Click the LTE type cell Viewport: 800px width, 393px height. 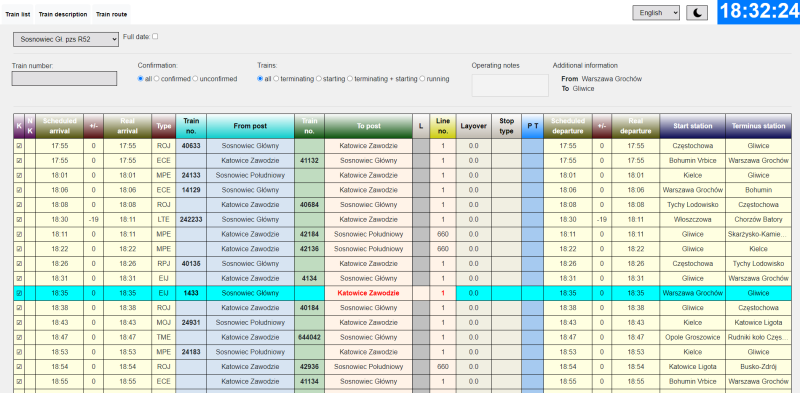click(164, 219)
